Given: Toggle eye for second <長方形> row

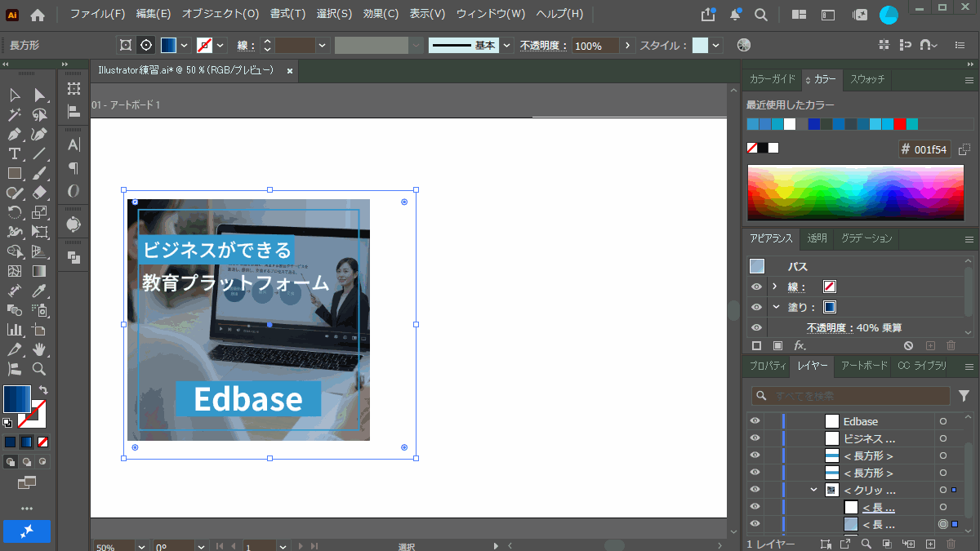Looking at the screenshot, I should coord(755,473).
